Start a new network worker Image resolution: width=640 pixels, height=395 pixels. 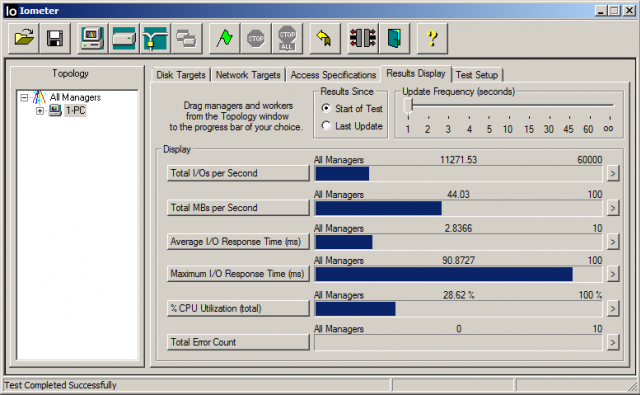(155, 38)
